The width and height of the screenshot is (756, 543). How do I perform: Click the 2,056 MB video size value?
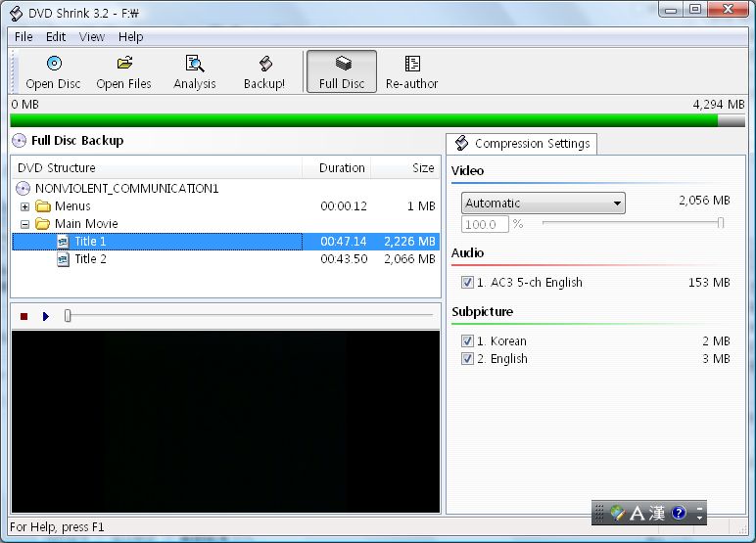(704, 201)
